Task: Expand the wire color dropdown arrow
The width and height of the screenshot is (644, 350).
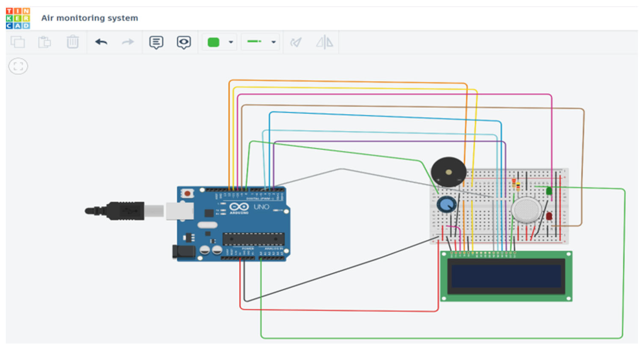Action: 231,42
